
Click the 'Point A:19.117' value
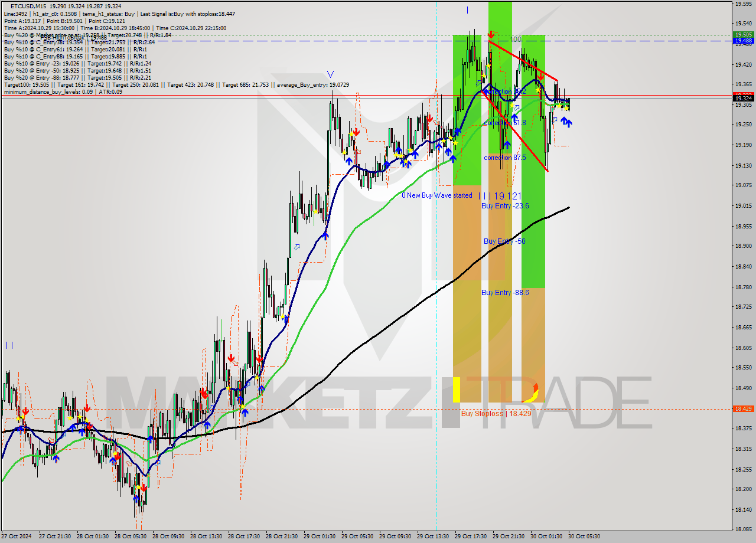click(x=22, y=21)
